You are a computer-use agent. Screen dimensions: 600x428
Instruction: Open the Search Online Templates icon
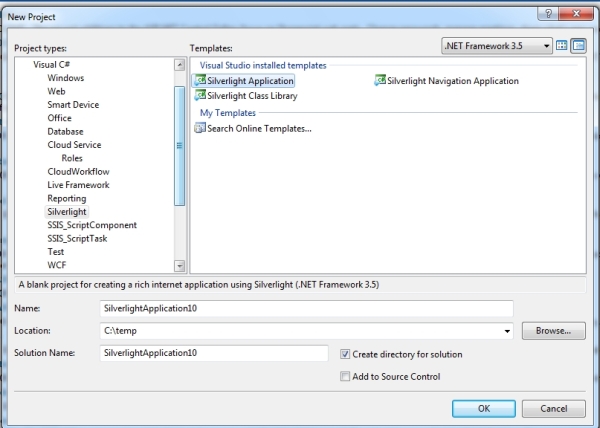200,128
